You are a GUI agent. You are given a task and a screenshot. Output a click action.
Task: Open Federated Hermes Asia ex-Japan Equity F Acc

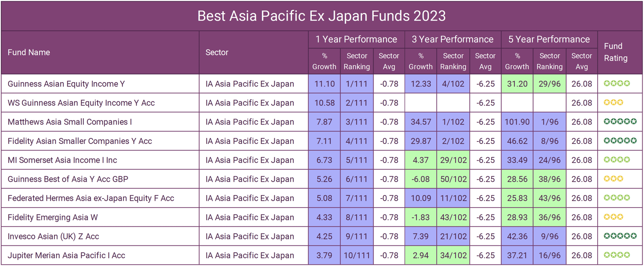[91, 198]
